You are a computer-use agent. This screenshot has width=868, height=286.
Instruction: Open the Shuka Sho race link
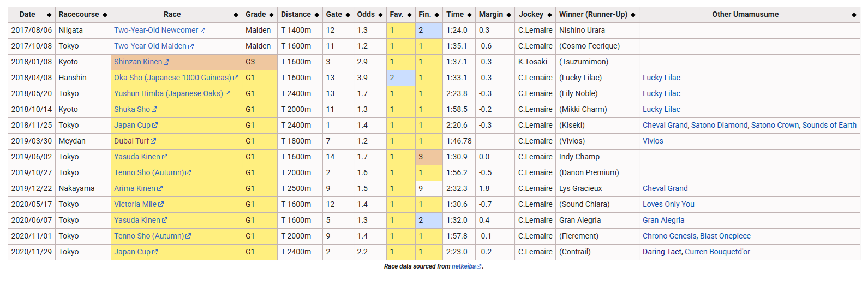coord(132,110)
